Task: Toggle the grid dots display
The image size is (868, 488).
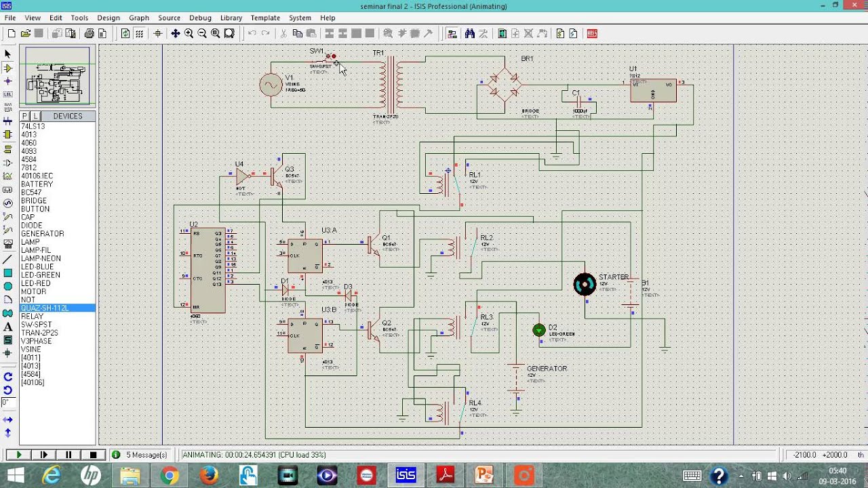Action: (x=139, y=33)
